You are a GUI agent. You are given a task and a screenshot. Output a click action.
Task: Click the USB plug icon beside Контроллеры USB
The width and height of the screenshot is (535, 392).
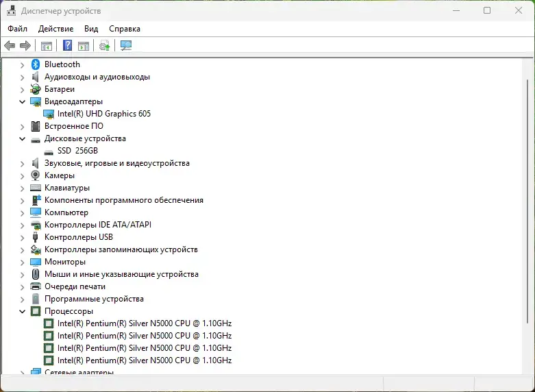pyautogui.click(x=36, y=237)
